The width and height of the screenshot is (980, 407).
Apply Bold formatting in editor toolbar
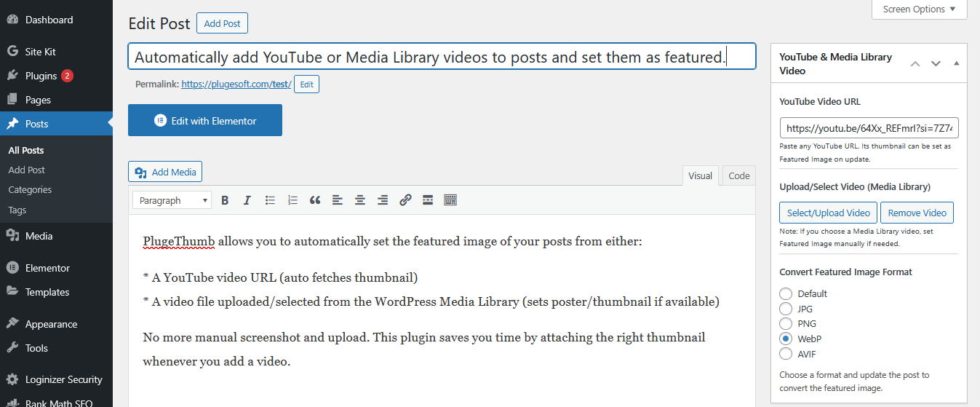click(225, 200)
